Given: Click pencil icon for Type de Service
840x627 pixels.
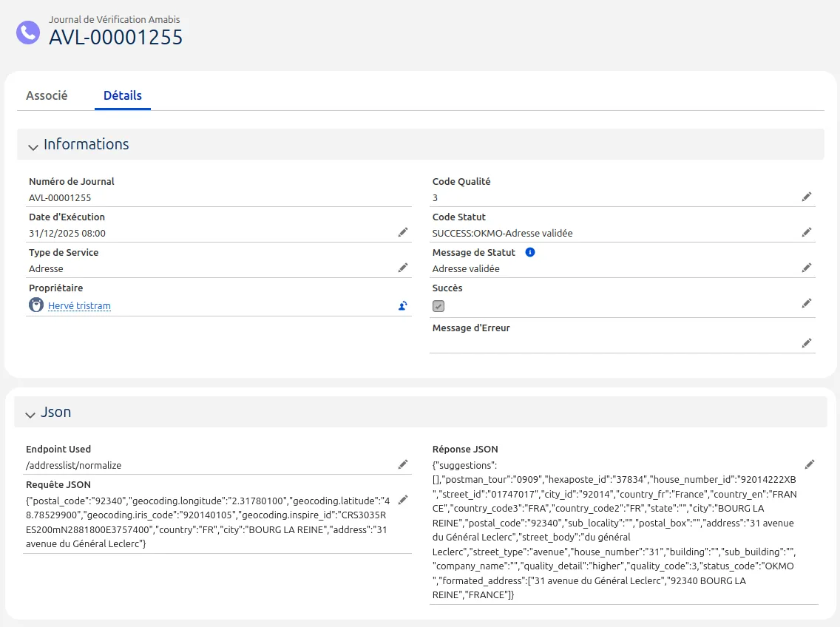Looking at the screenshot, I should pyautogui.click(x=403, y=268).
